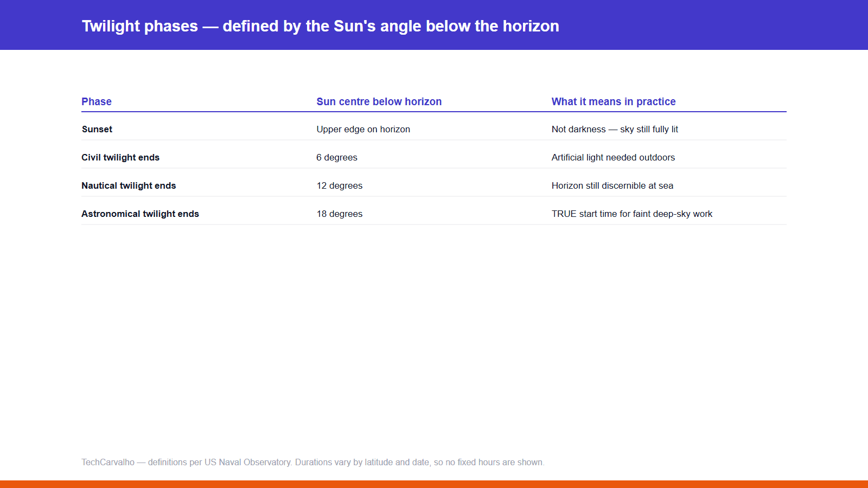This screenshot has height=488, width=868.
Task: Click the purple header banner
Action: pyautogui.click(x=434, y=25)
